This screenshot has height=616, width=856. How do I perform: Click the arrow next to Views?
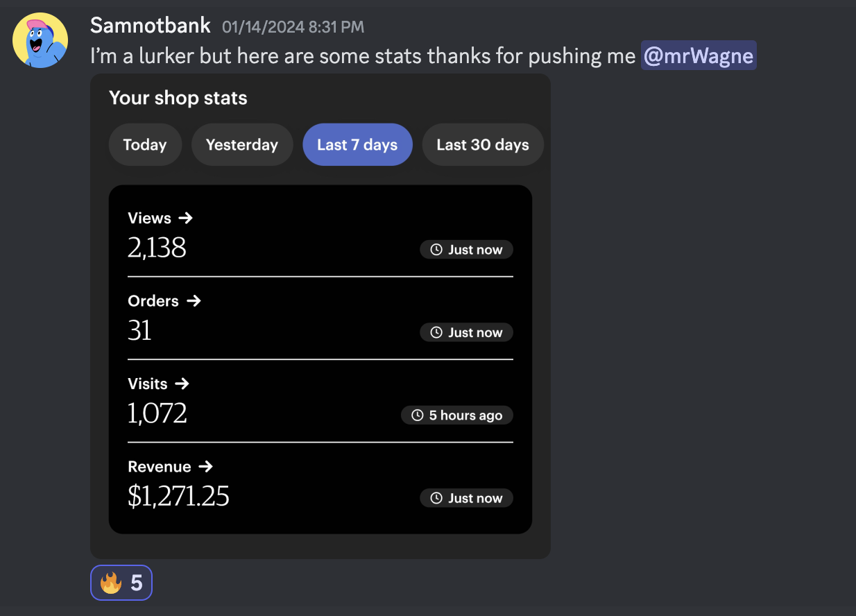(185, 218)
